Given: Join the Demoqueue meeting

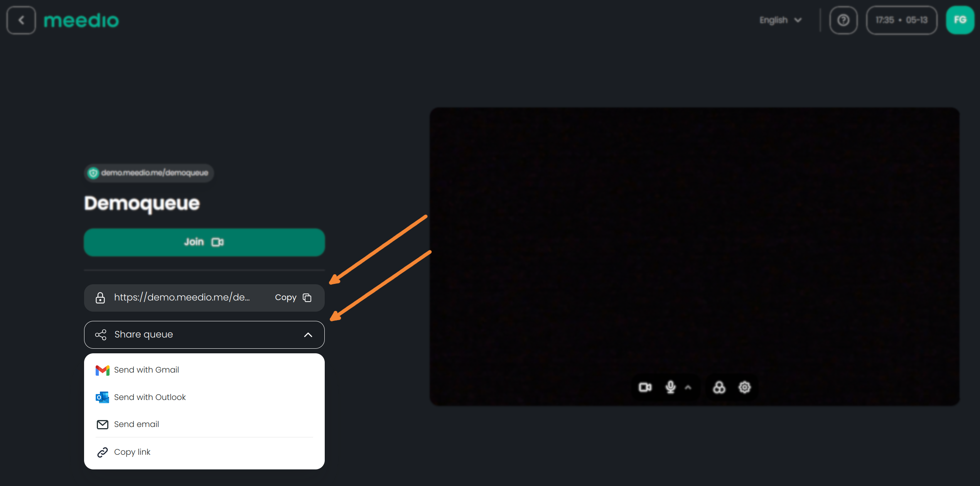Looking at the screenshot, I should [x=204, y=242].
